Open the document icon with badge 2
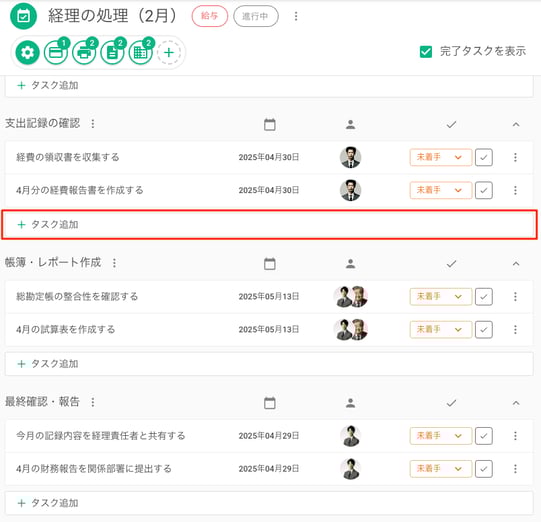 pyautogui.click(x=112, y=53)
